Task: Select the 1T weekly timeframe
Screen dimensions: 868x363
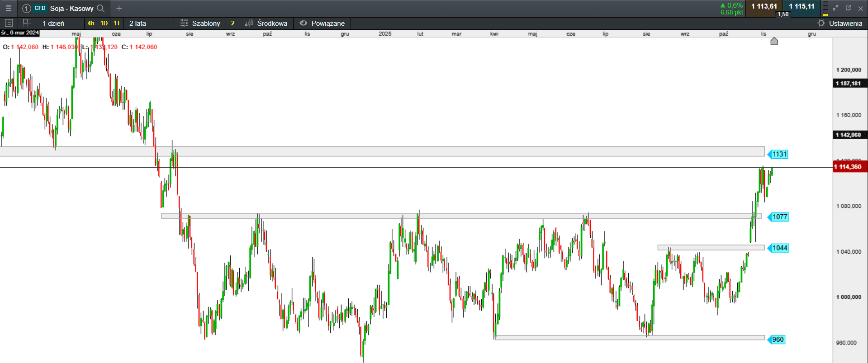Action: pyautogui.click(x=117, y=23)
